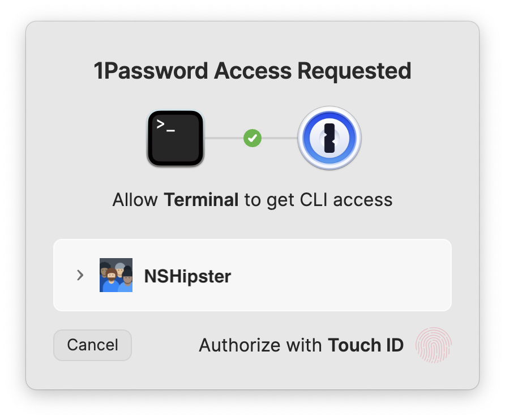Expand the NSHipster account chevron
This screenshot has width=505, height=420.
[x=80, y=275]
